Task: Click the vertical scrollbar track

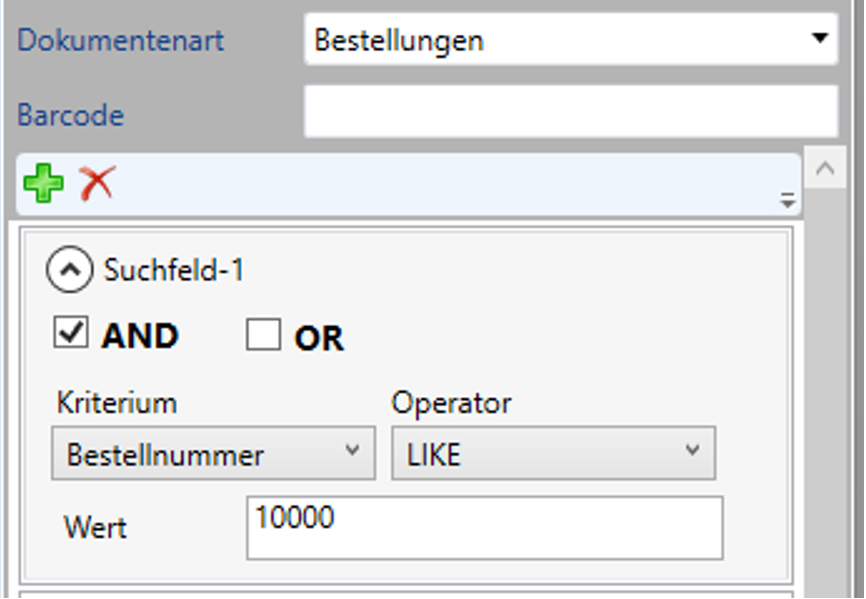Action: (824, 400)
